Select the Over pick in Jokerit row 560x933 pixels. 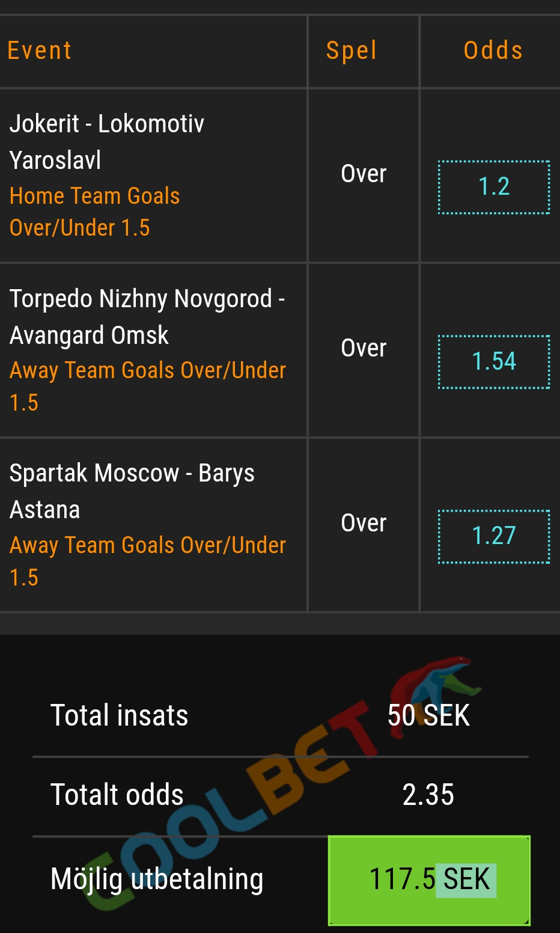pyautogui.click(x=364, y=174)
